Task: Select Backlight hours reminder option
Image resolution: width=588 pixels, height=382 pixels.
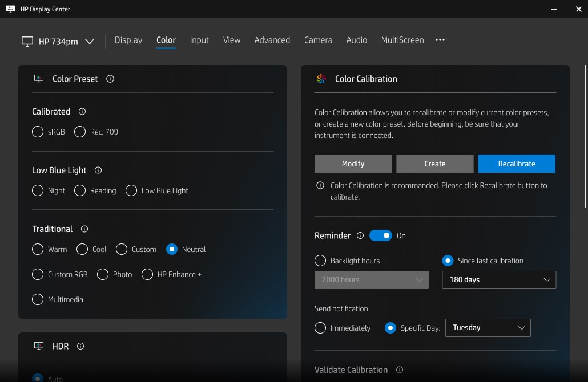Action: click(320, 261)
